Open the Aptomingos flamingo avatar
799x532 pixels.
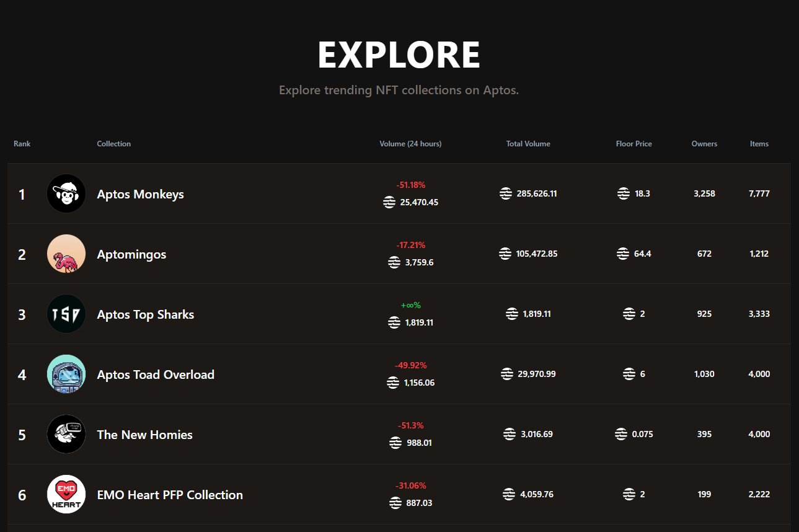pyautogui.click(x=66, y=254)
